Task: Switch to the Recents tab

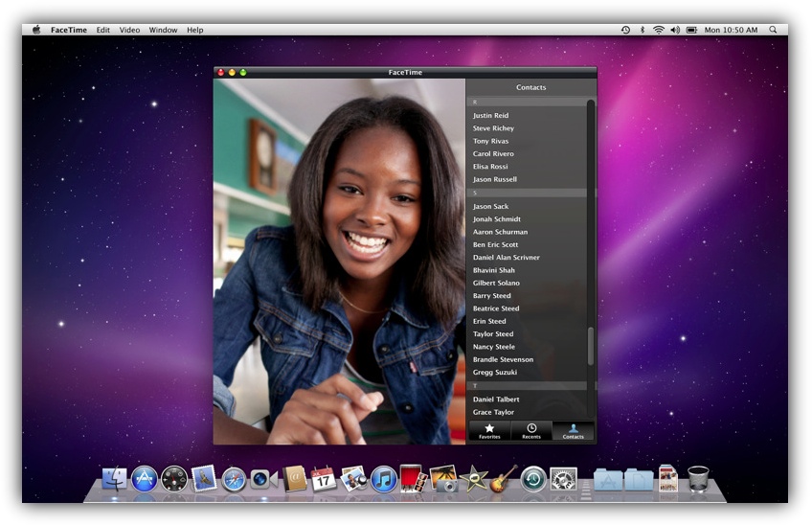Action: pos(531,431)
